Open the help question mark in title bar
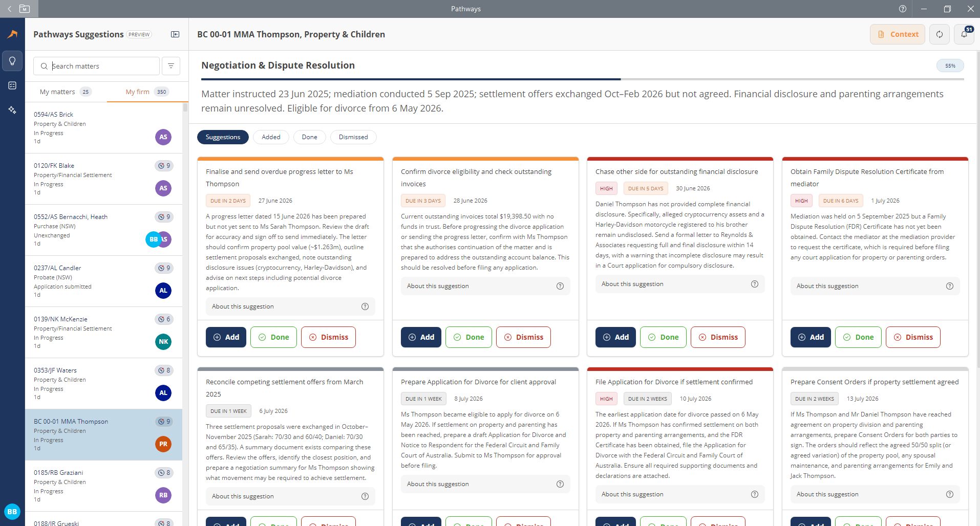 (903, 9)
